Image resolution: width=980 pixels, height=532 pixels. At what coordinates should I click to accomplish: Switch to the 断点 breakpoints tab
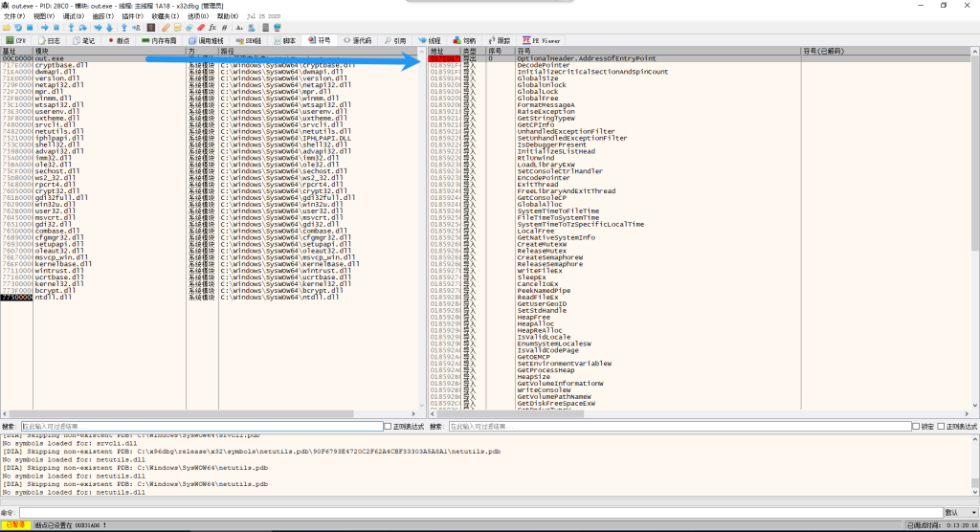(119, 40)
